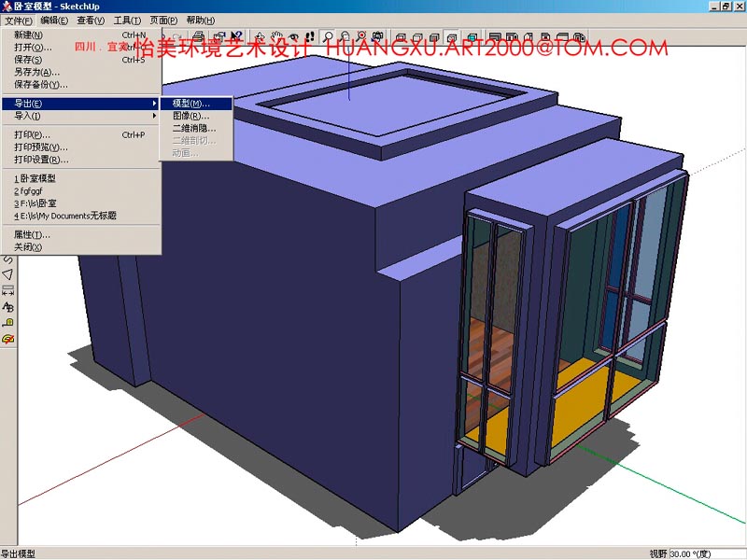Select 二维消隐... in export submenu
Image resolution: width=747 pixels, height=560 pixels.
click(x=196, y=128)
